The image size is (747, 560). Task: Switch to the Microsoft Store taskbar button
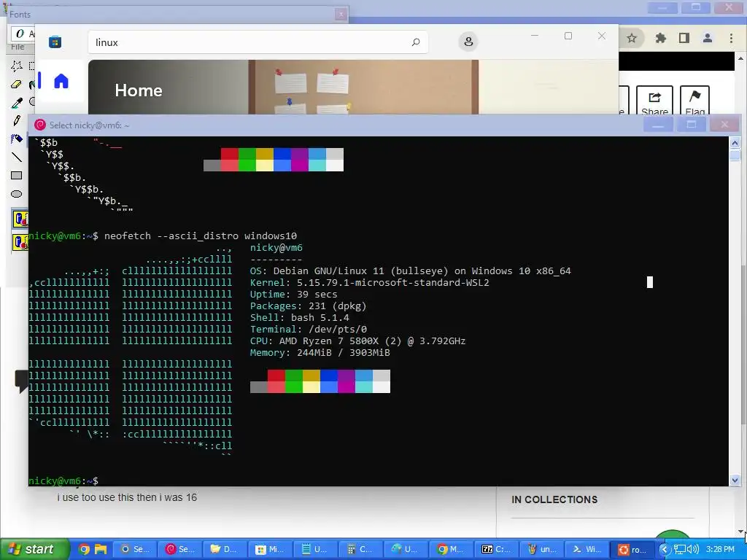[x=270, y=549]
